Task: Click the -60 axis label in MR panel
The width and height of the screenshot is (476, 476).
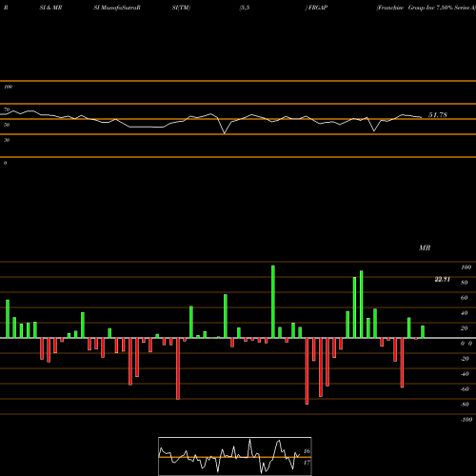Action: point(465,389)
